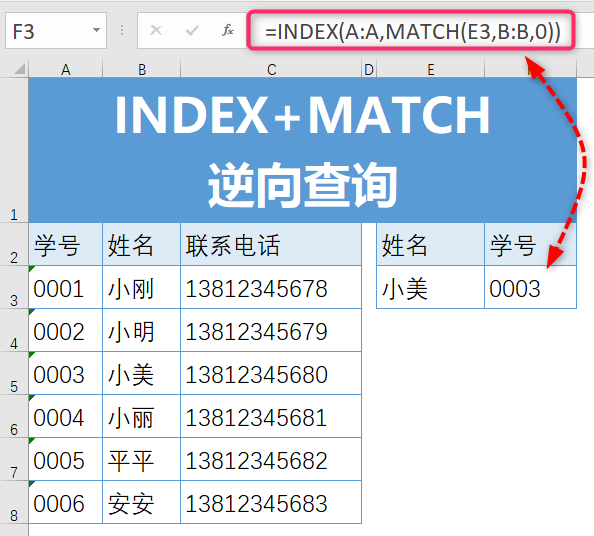Select cell with 13812345678
594x536 pixels.
271,287
